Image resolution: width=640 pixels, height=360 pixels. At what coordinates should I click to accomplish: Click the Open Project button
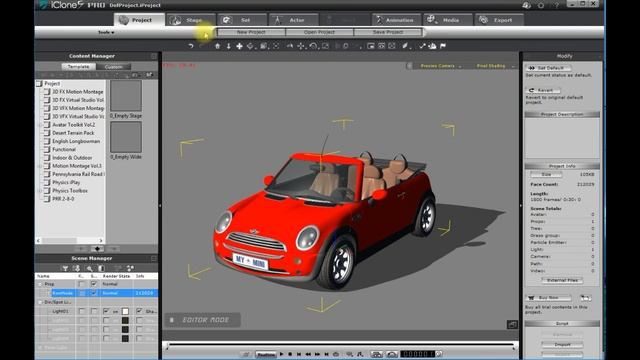pos(319,32)
